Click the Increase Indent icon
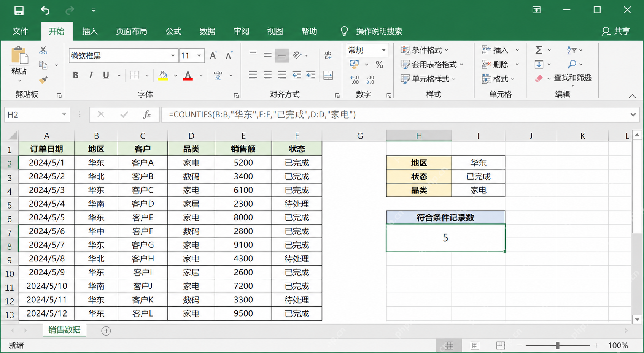 click(311, 75)
